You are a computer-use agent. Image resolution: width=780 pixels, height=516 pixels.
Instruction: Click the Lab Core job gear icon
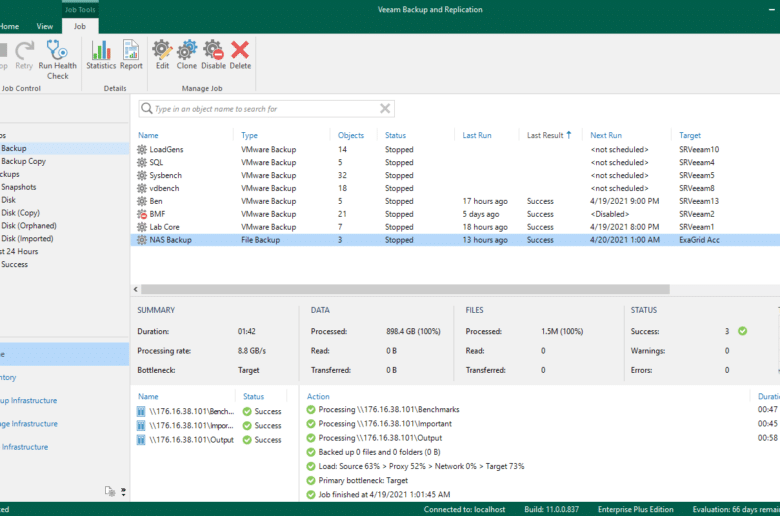(142, 227)
